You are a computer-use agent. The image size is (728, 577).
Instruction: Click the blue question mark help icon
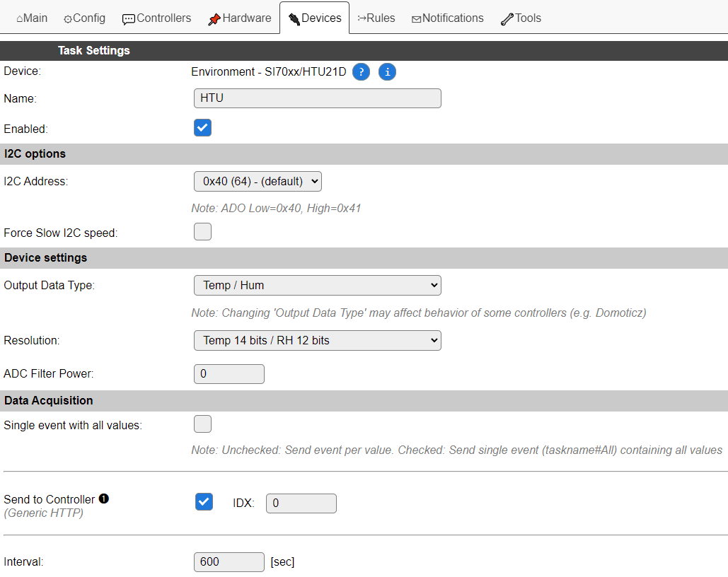click(x=361, y=72)
